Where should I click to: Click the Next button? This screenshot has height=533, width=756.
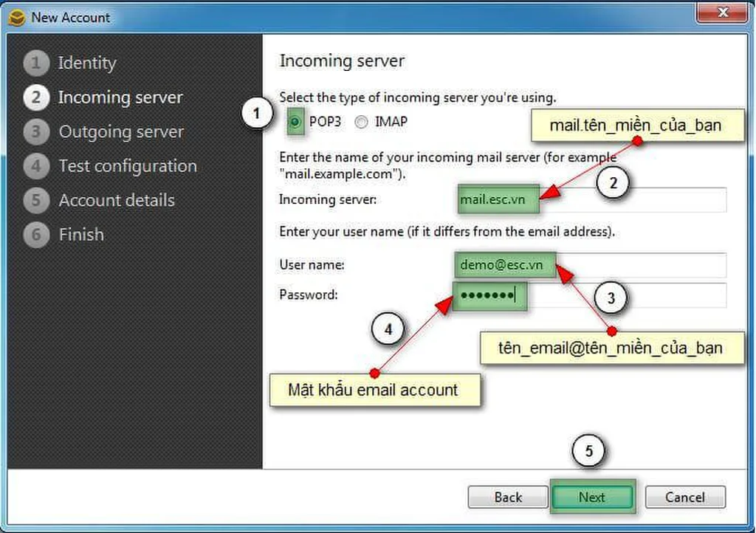592,497
